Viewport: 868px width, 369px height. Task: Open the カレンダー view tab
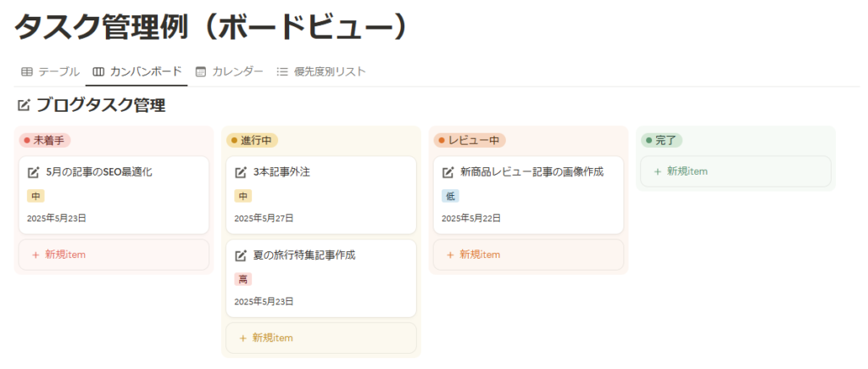tap(229, 71)
